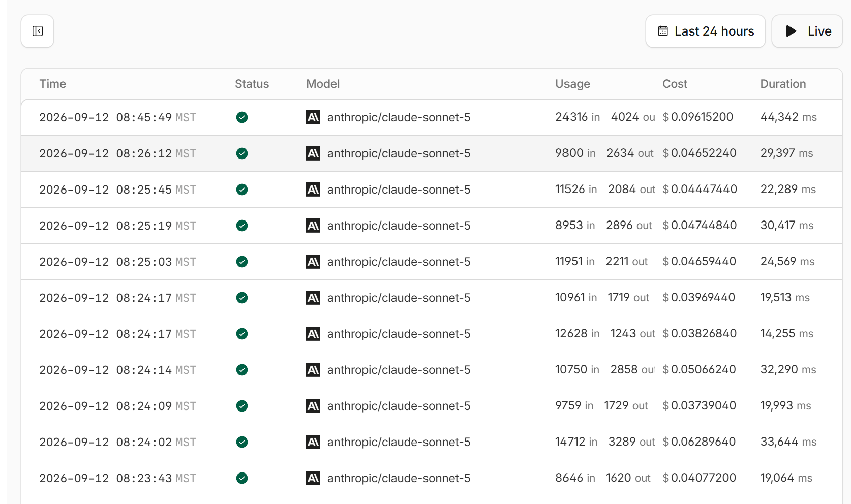851x504 pixels.
Task: Click Anthropic logo in 08:24:02 row
Action: tap(313, 442)
